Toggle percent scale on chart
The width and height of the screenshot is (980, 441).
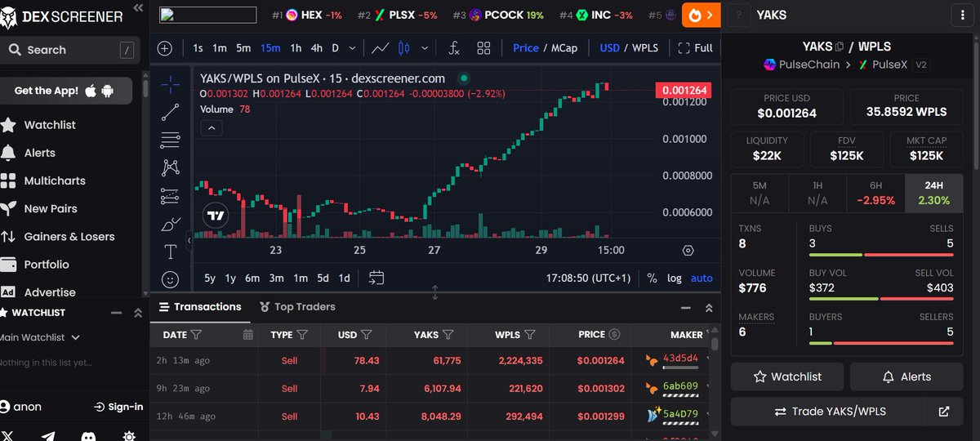tap(652, 278)
